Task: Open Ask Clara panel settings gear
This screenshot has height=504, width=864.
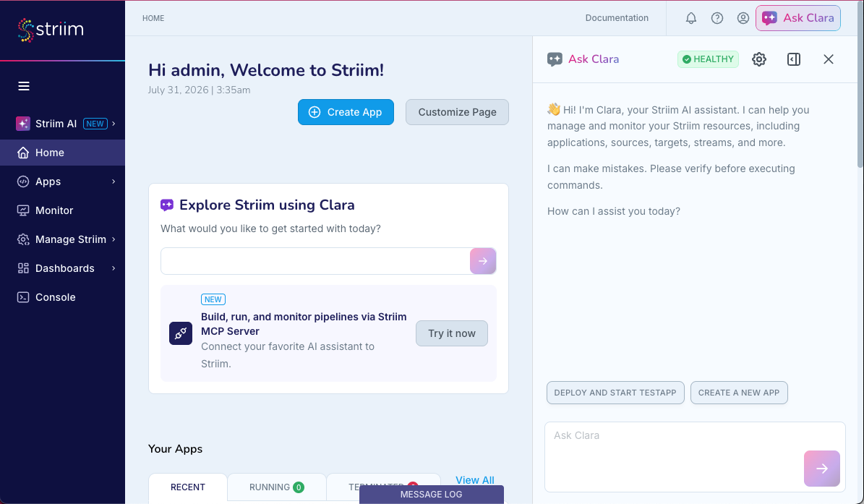Action: pyautogui.click(x=759, y=59)
